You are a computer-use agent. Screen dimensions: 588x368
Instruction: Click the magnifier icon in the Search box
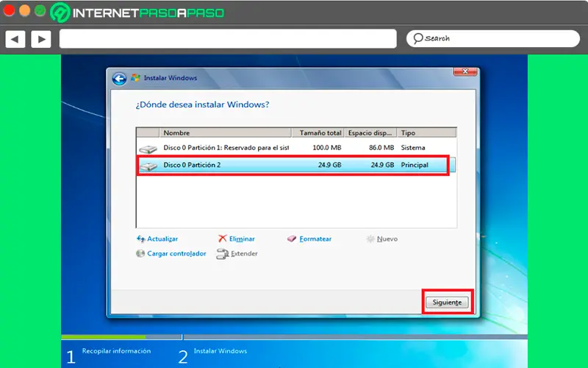pos(417,38)
